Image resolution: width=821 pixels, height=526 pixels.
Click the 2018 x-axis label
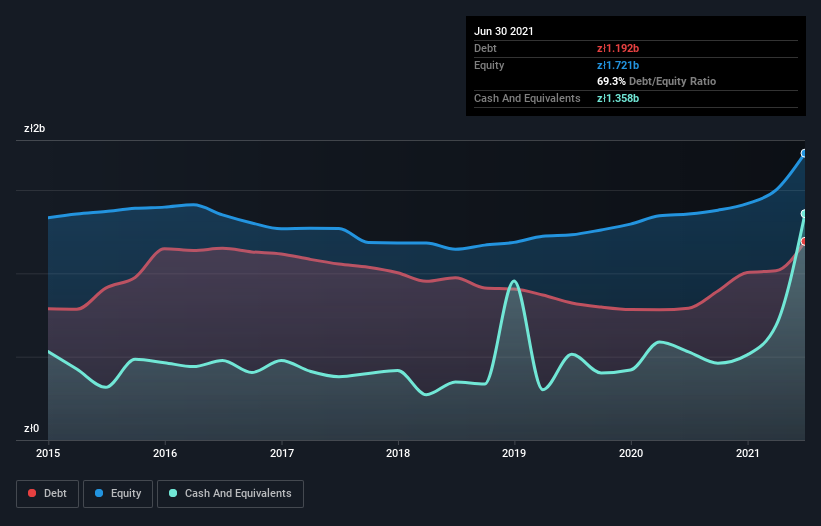398,453
